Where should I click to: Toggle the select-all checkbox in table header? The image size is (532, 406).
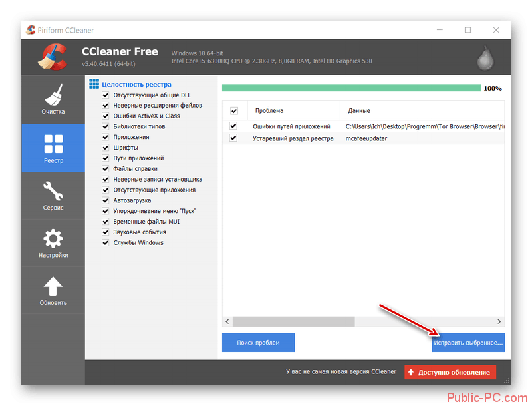tap(234, 110)
